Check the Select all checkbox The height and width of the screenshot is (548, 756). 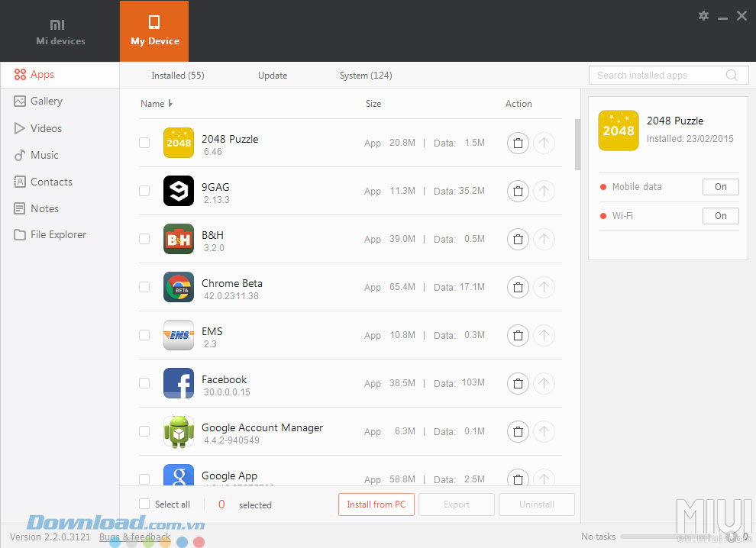click(144, 504)
